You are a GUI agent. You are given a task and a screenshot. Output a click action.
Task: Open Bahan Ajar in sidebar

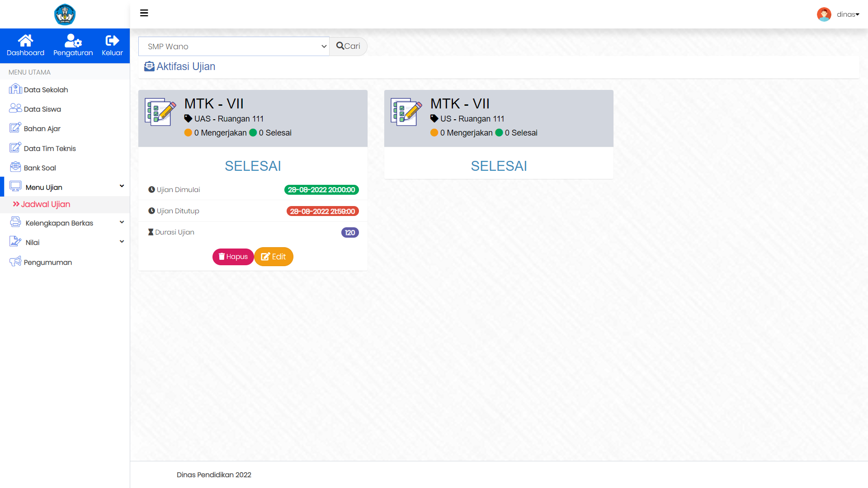(x=42, y=128)
